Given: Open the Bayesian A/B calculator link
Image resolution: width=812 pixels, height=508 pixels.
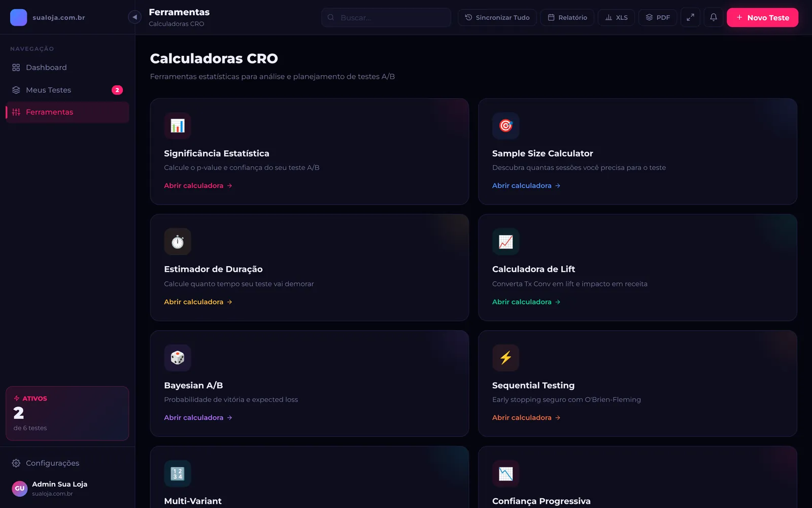Looking at the screenshot, I should (x=198, y=418).
